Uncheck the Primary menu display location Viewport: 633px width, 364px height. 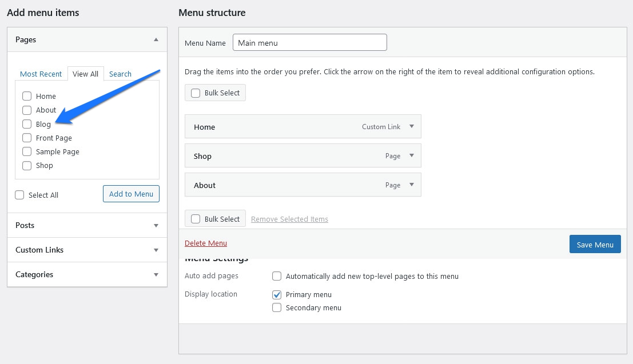click(x=277, y=295)
